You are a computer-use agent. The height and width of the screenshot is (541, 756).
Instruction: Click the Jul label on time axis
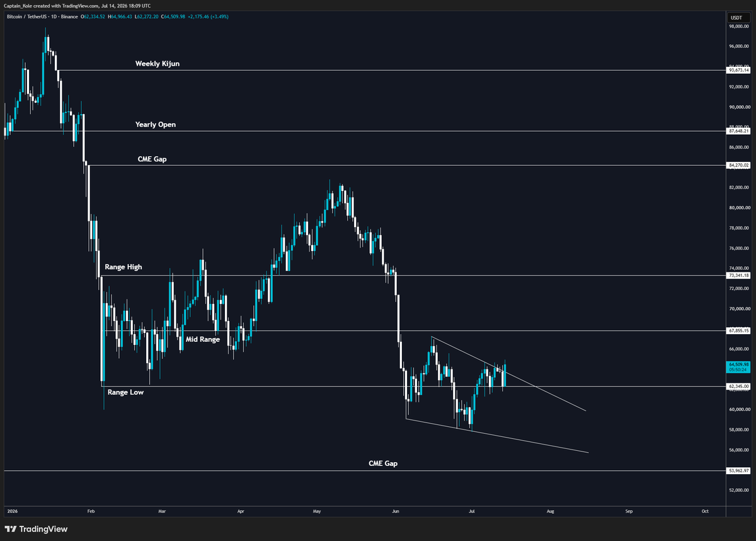[x=472, y=510]
